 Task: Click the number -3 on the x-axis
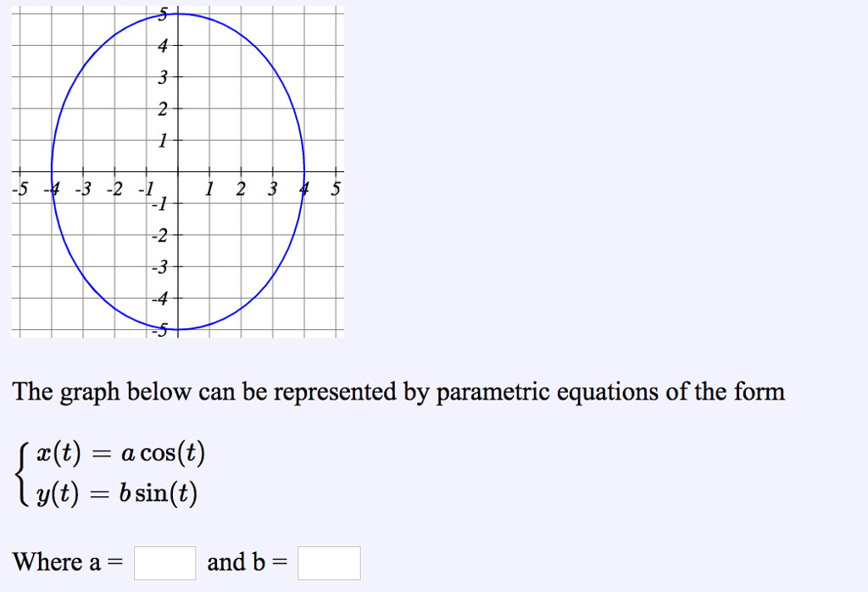pyautogui.click(x=83, y=188)
